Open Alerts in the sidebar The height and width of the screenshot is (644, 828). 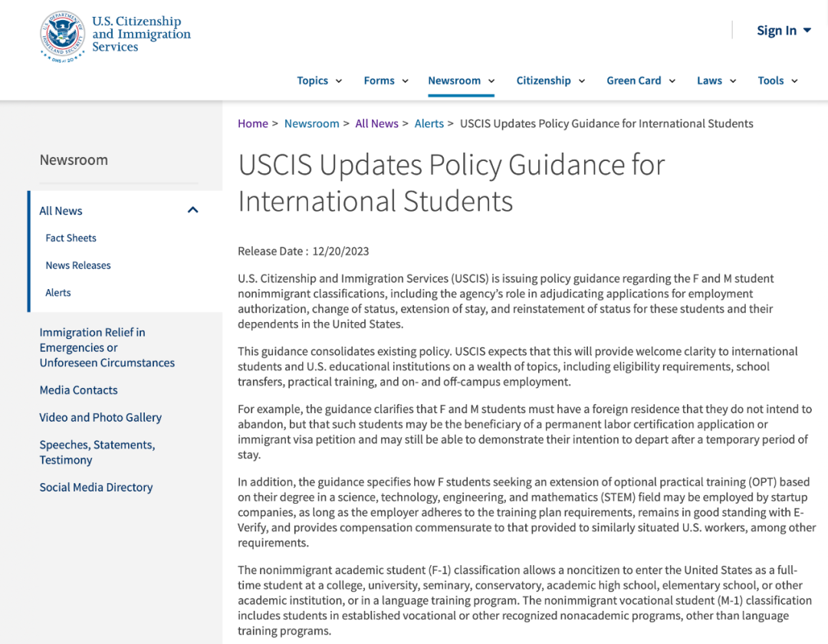pos(58,293)
